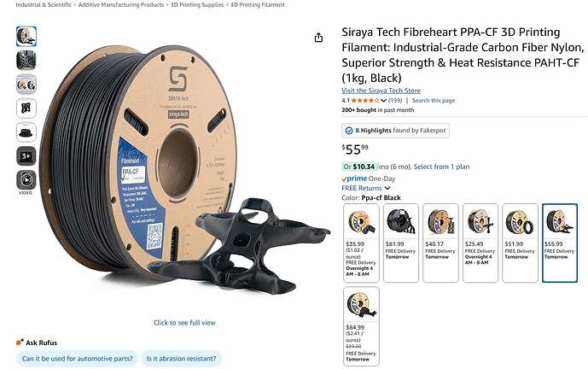The image size is (588, 369).
Task: Select the first spool thumbnail image
Action: [26, 37]
